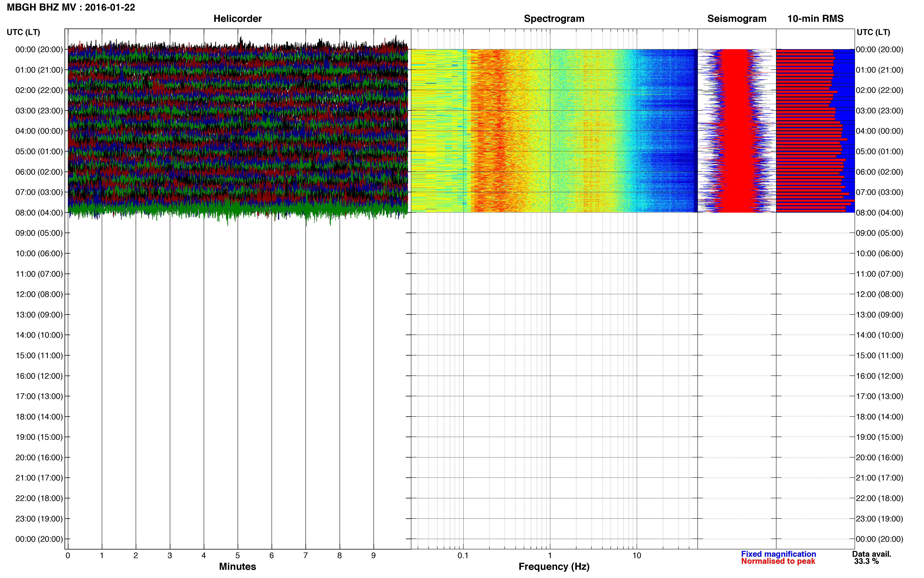Click the left "14:00 (10:00)" time label

click(x=39, y=335)
